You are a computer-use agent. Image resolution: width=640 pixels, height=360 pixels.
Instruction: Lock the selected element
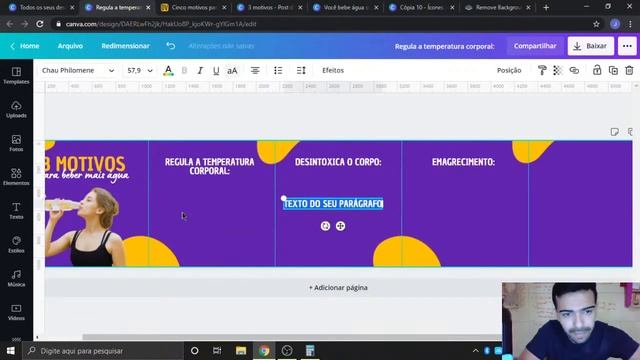pyautogui.click(x=597, y=71)
